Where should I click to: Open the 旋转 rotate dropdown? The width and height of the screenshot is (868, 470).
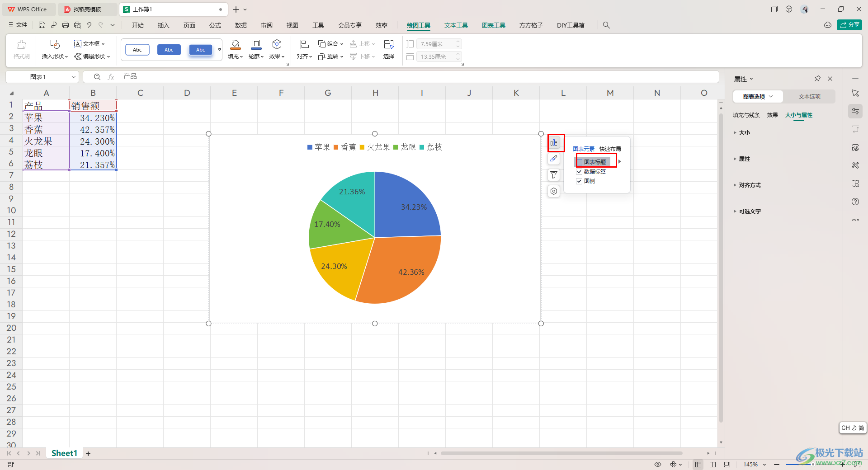coord(330,56)
